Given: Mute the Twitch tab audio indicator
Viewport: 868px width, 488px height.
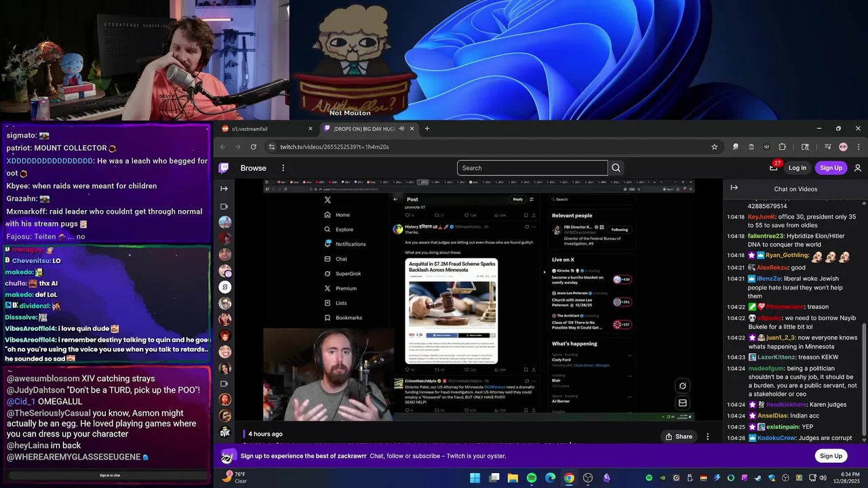Looking at the screenshot, I should [x=401, y=129].
